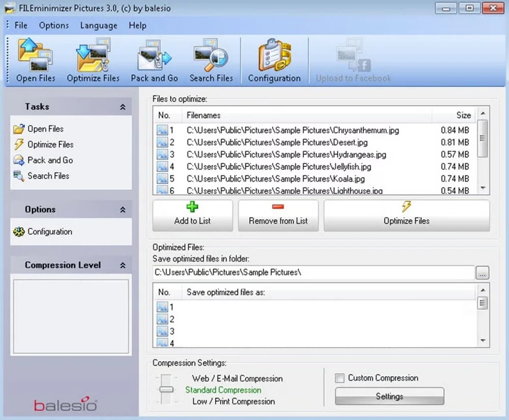Open Configuration in the Options panel

[49, 231]
